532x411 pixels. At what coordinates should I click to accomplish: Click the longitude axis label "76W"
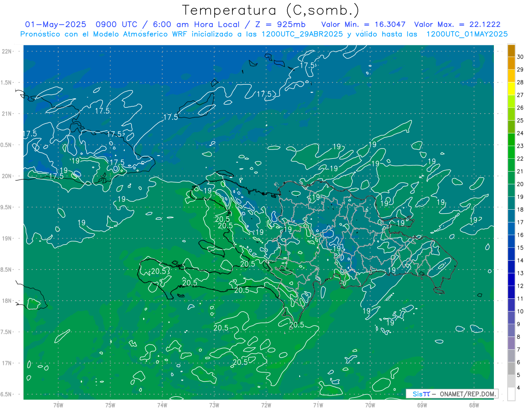[58, 405]
